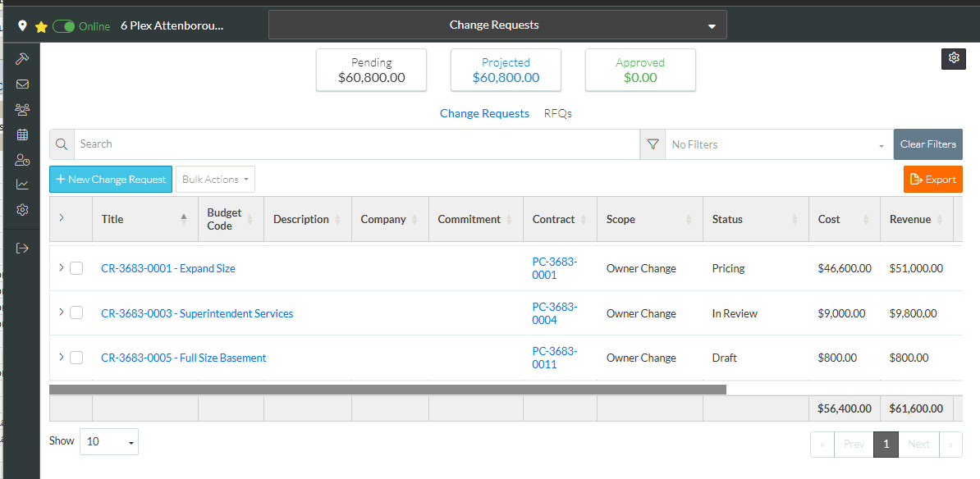
Task: Click the yellow favorite star icon
Action: [41, 26]
